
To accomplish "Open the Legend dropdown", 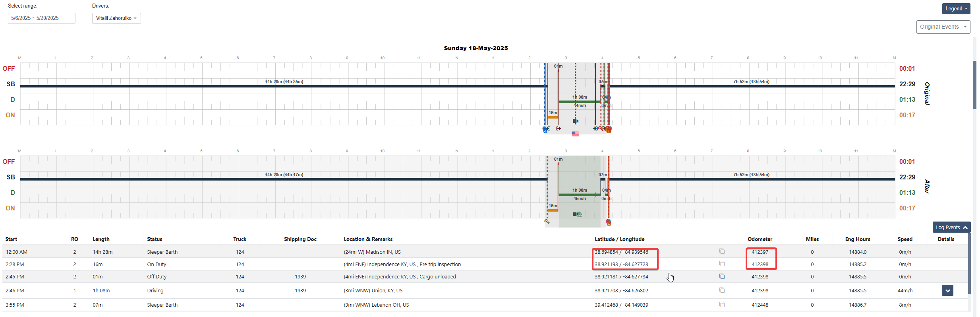I will click(956, 9).
